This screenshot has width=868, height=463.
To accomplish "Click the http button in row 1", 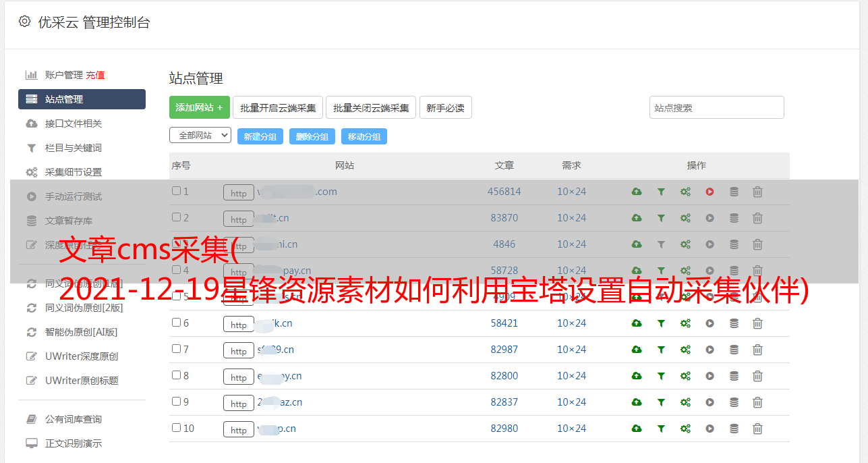I will [x=239, y=192].
